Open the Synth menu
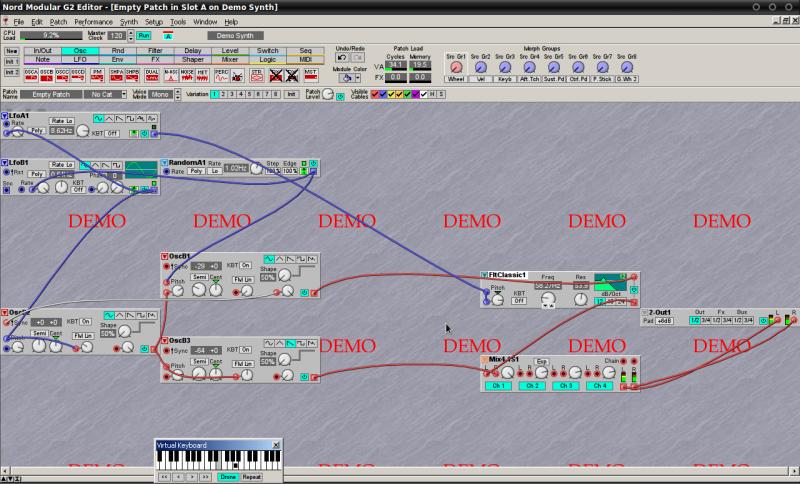The image size is (800, 484). [x=129, y=22]
